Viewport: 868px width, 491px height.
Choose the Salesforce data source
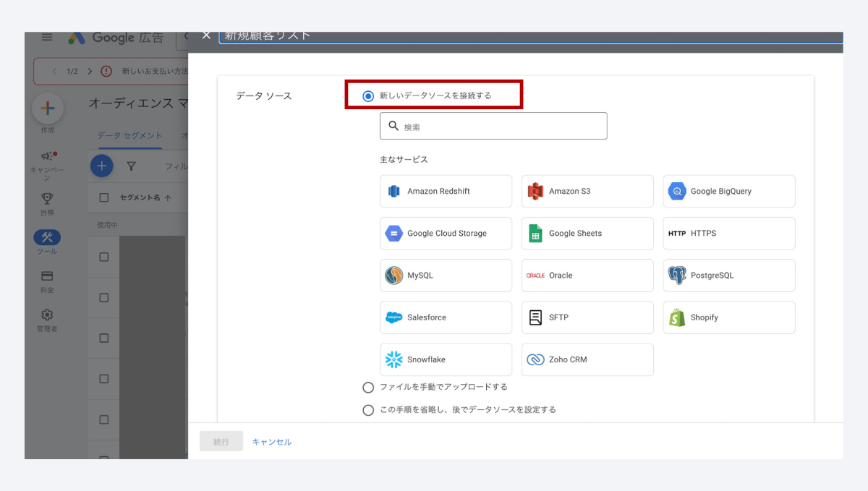point(446,317)
